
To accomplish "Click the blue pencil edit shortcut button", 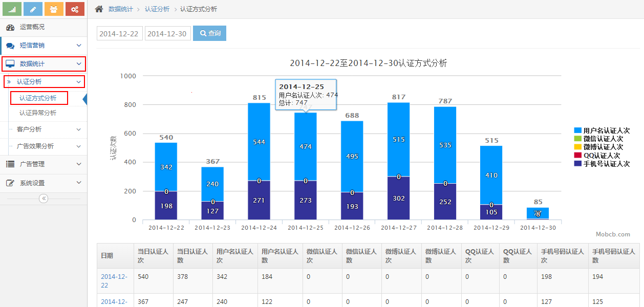I will 33,9.
